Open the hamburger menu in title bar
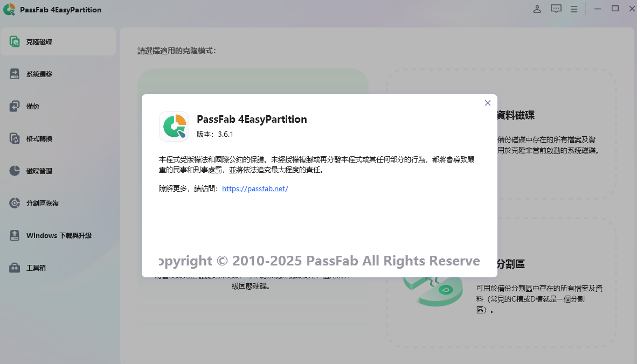The image size is (637, 364). coord(574,9)
